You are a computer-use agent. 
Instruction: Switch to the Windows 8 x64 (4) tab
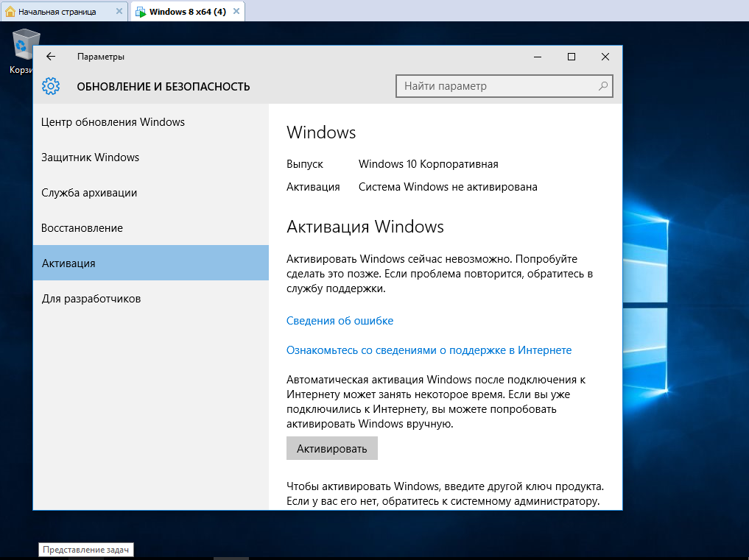coord(187,12)
